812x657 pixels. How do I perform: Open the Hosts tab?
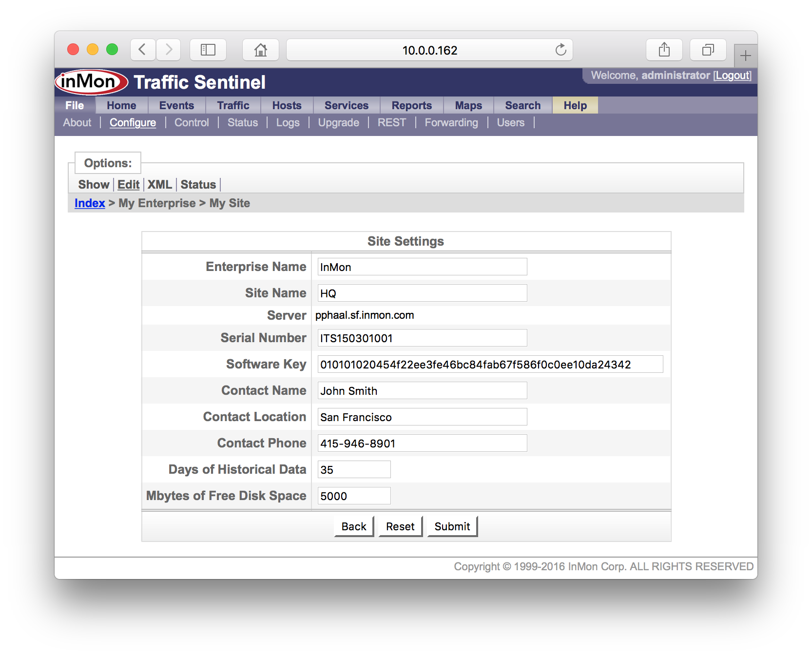(287, 105)
